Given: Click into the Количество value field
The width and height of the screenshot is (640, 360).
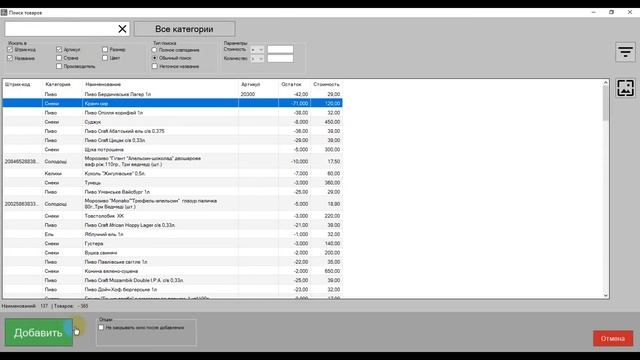Looking at the screenshot, I should point(280,59).
